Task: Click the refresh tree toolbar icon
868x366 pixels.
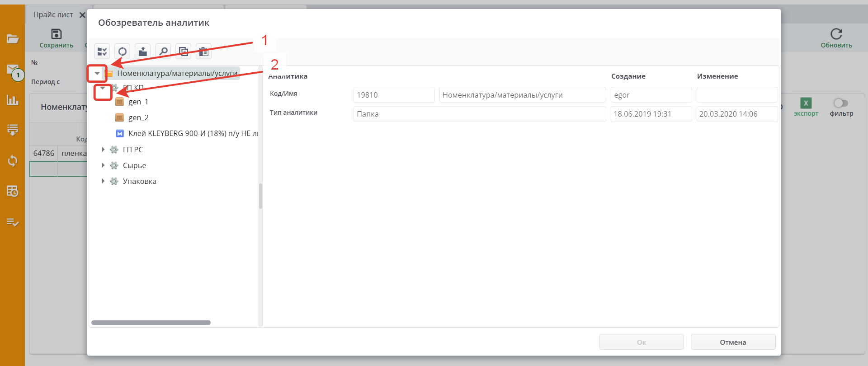Action: point(122,52)
